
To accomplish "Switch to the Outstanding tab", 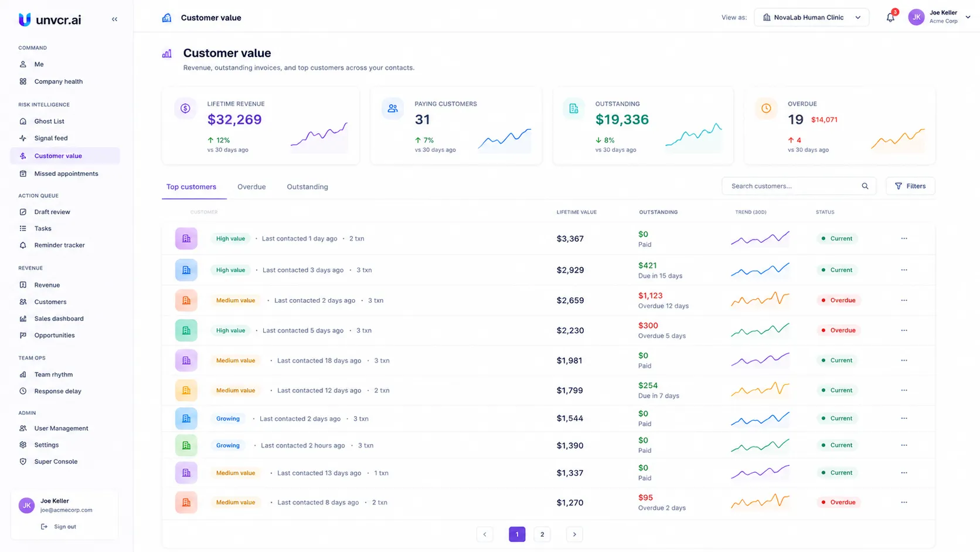I will (307, 187).
